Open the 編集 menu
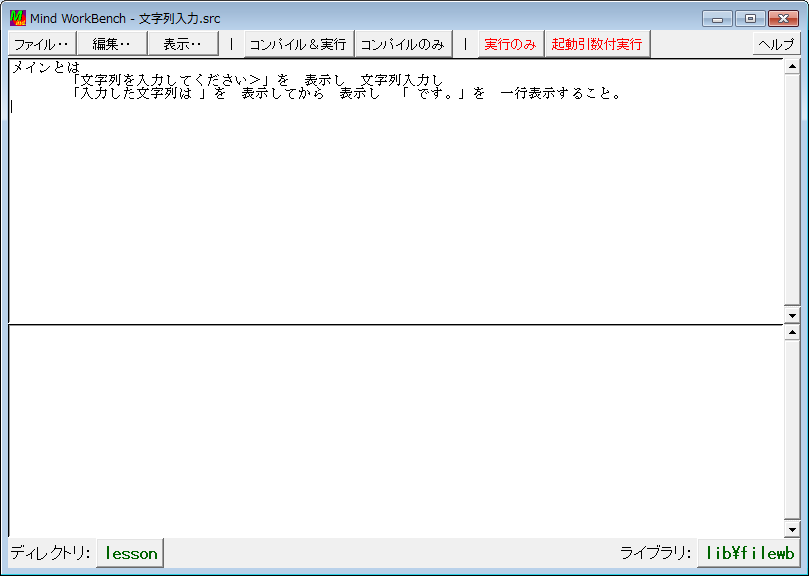The height and width of the screenshot is (576, 809). pos(112,44)
